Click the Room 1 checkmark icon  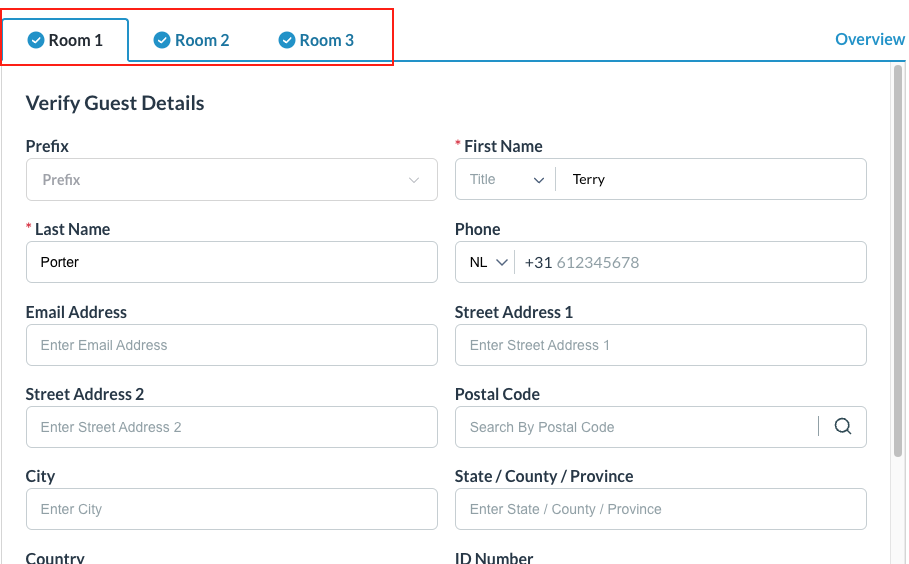pos(36,40)
